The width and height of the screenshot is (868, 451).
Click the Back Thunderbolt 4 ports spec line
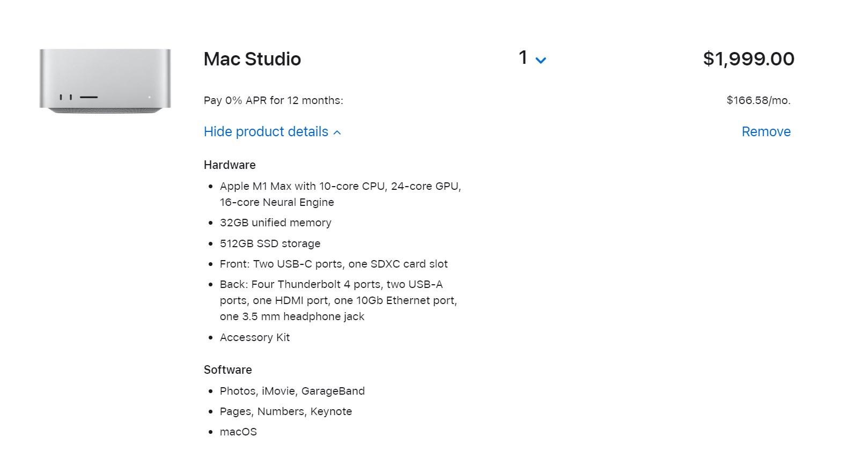pos(338,300)
